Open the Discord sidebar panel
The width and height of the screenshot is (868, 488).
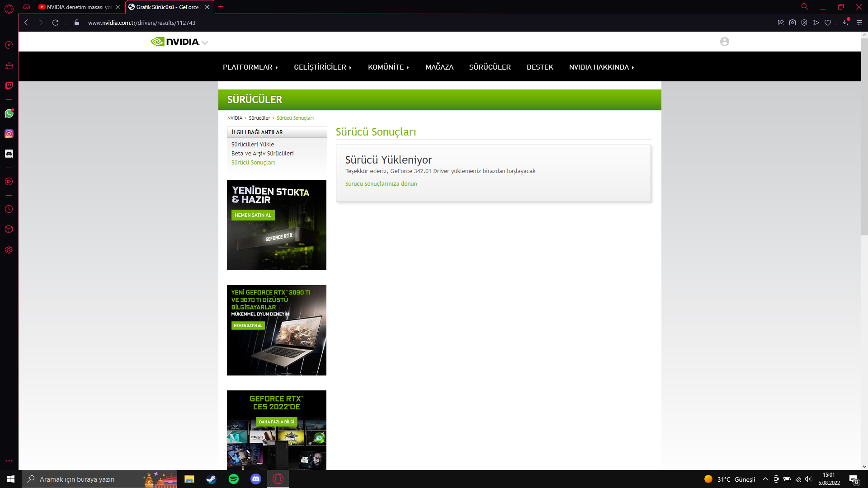(9, 154)
